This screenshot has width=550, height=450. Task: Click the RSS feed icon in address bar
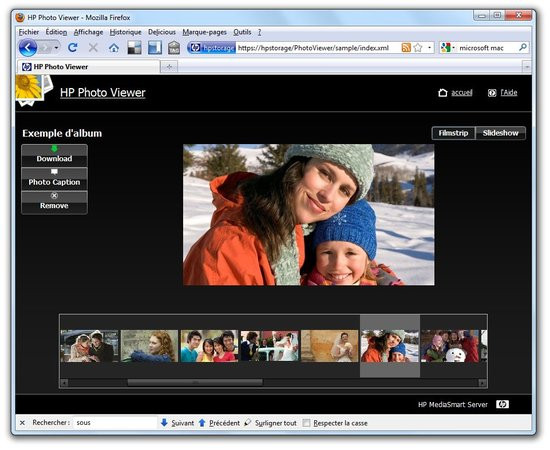tap(406, 47)
